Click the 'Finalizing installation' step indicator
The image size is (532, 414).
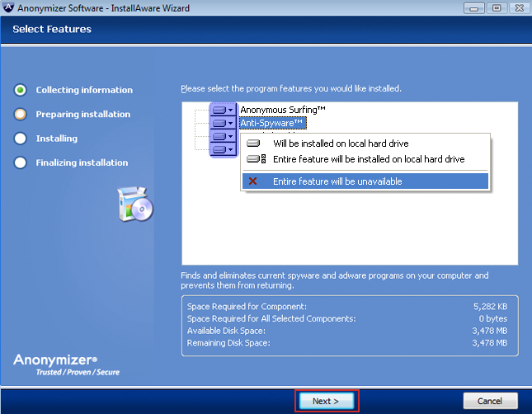21,162
